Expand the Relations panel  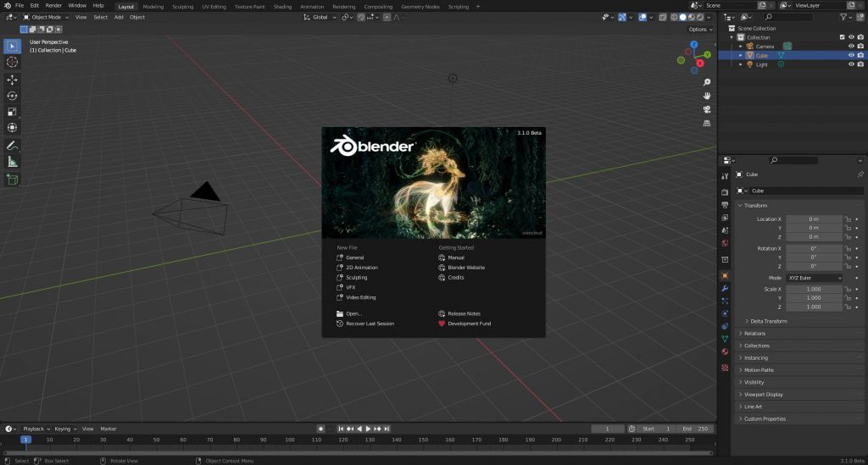[x=754, y=334]
